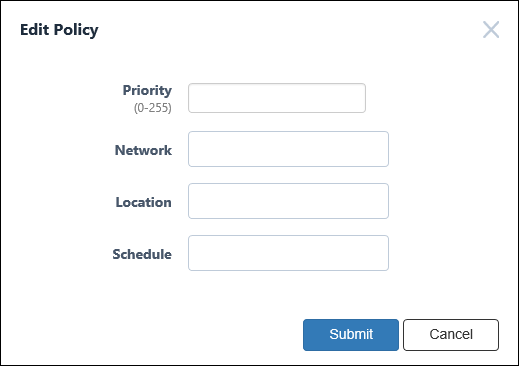Click into the Priority input field
The image size is (519, 366).
pos(277,98)
